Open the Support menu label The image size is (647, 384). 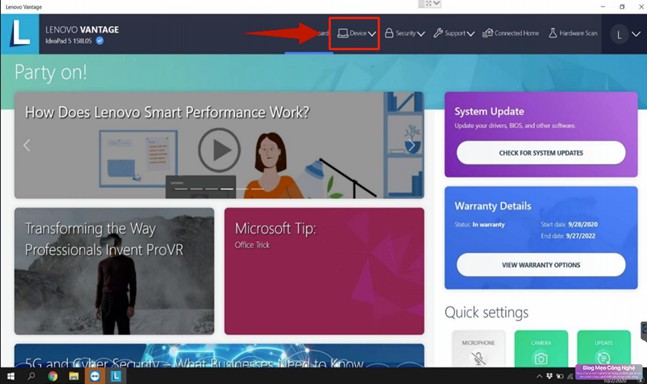pos(455,33)
